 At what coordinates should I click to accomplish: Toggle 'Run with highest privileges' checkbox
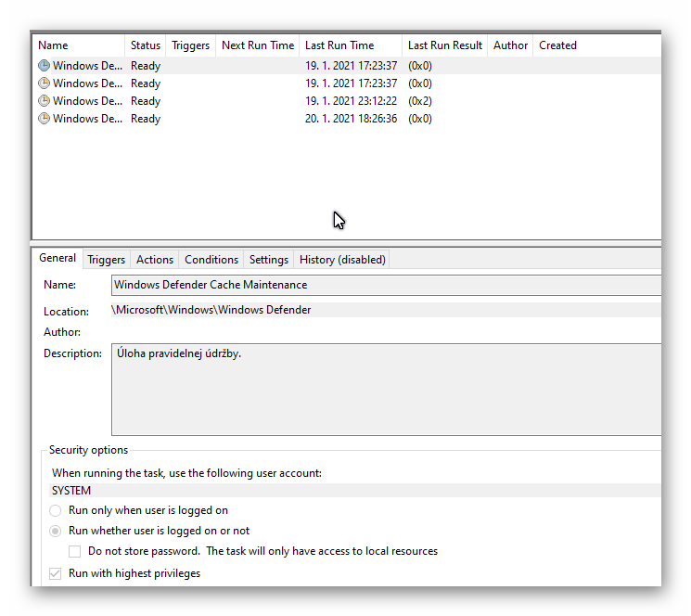click(x=55, y=573)
